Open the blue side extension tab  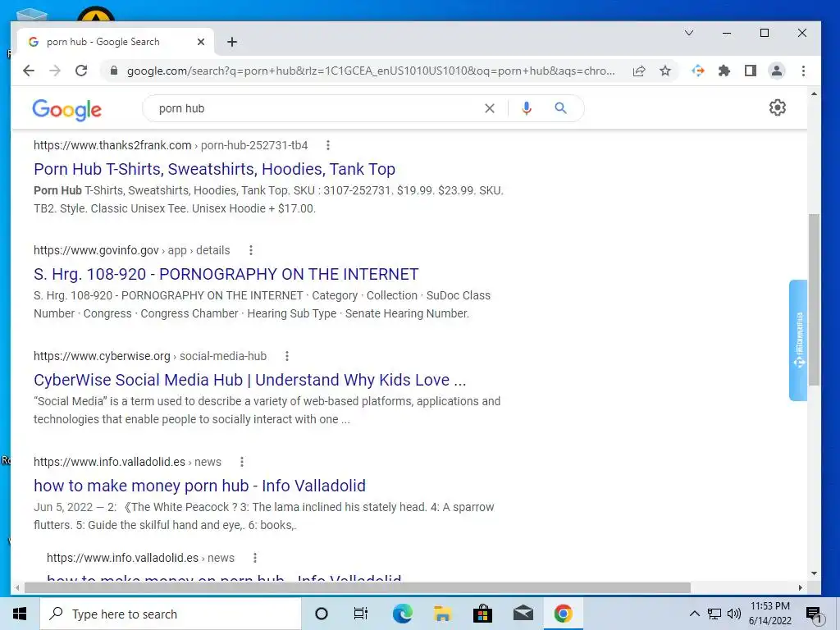[x=798, y=340]
